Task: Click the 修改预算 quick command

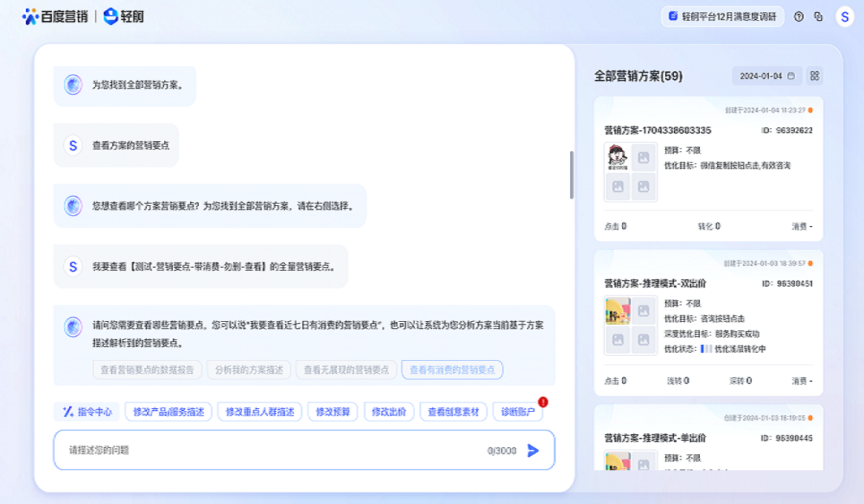Action: pyautogui.click(x=333, y=412)
